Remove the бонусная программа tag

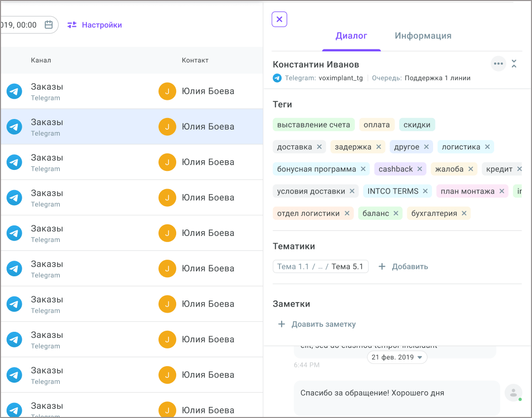coord(363,169)
